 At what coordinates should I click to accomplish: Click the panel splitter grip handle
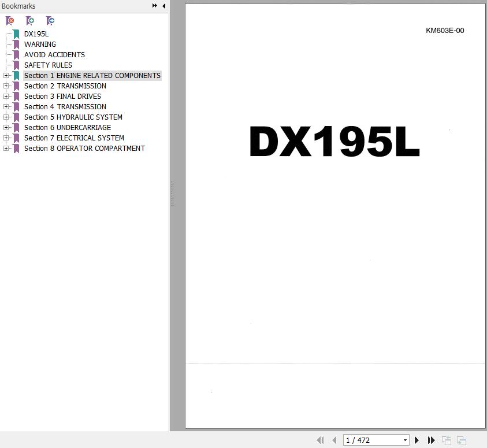(x=172, y=194)
